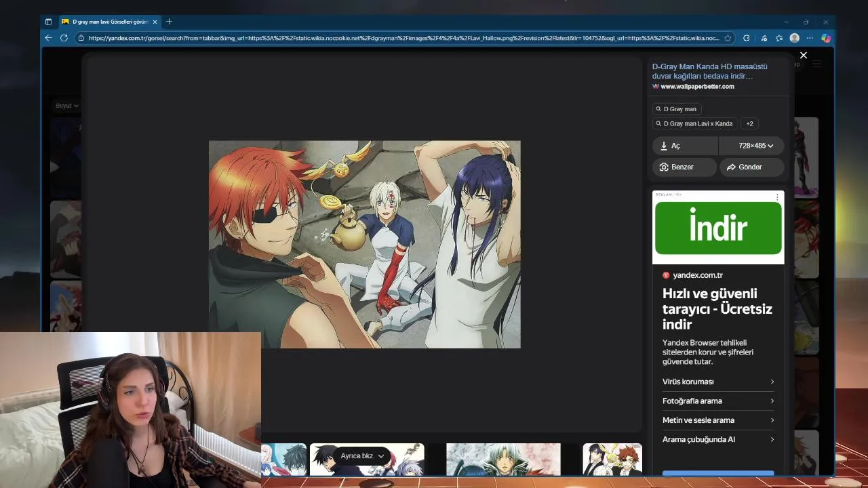
Task: Expand Arama çubuğunda AI item
Action: pyautogui.click(x=718, y=439)
